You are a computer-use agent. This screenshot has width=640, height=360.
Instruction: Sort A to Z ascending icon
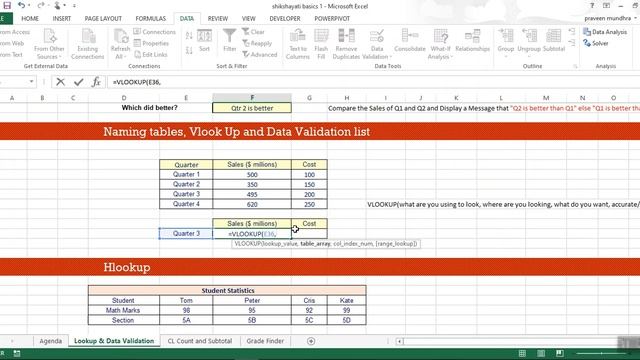coord(189,36)
